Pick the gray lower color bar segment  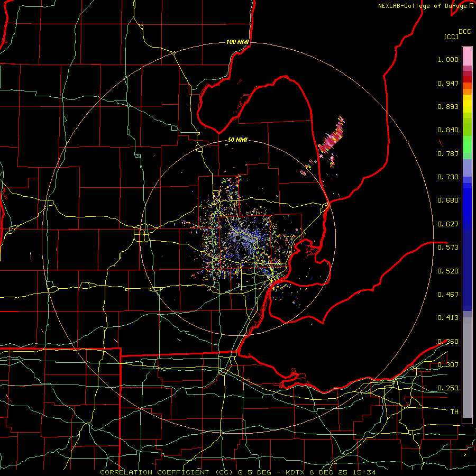pyautogui.click(x=467, y=368)
